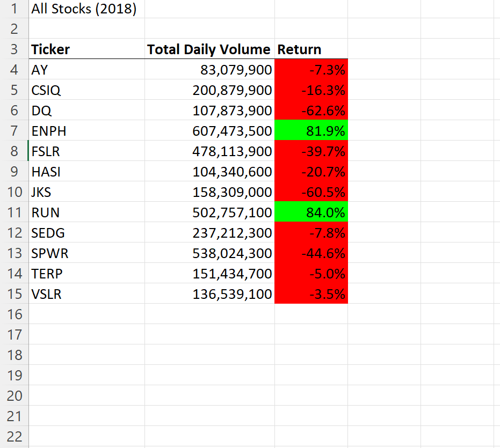500x448 pixels.
Task: Click row header 11 to select the row
Action: 13,212
